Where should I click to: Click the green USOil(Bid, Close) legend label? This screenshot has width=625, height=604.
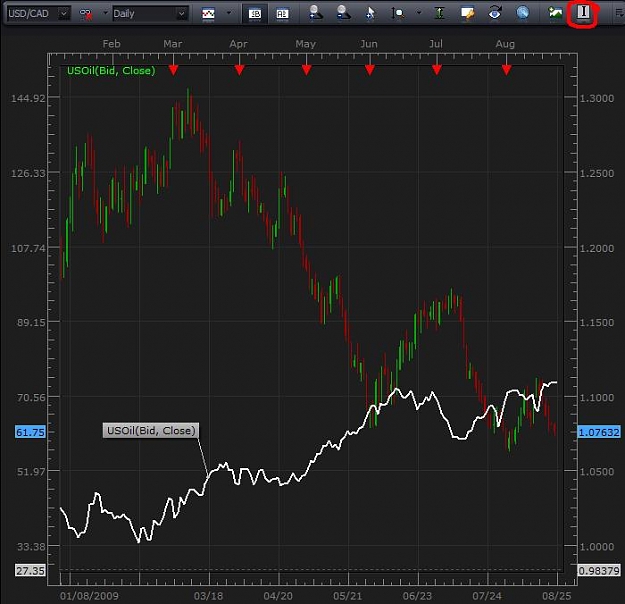[x=111, y=71]
